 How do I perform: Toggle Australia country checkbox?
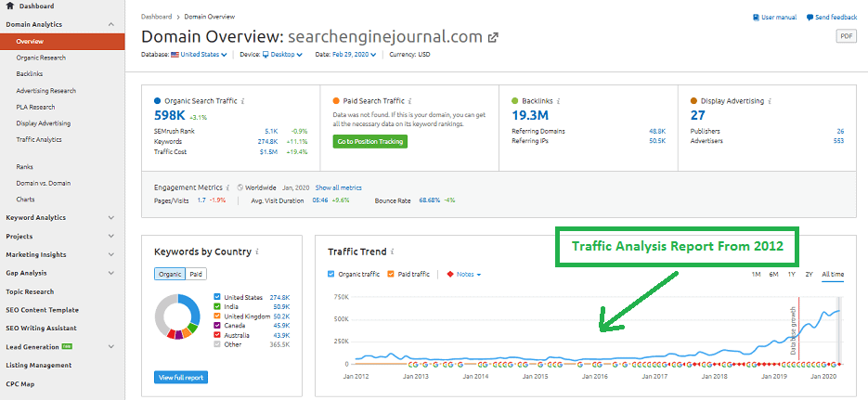[x=217, y=335]
